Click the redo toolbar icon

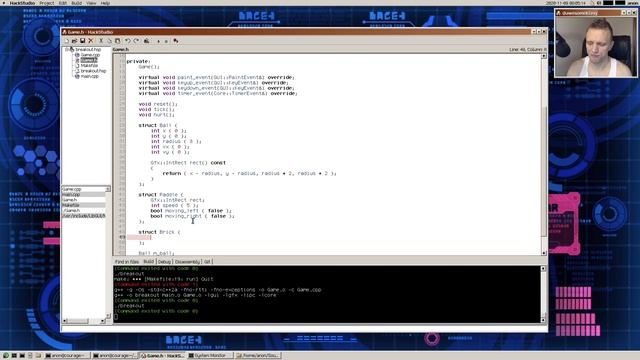[136, 41]
